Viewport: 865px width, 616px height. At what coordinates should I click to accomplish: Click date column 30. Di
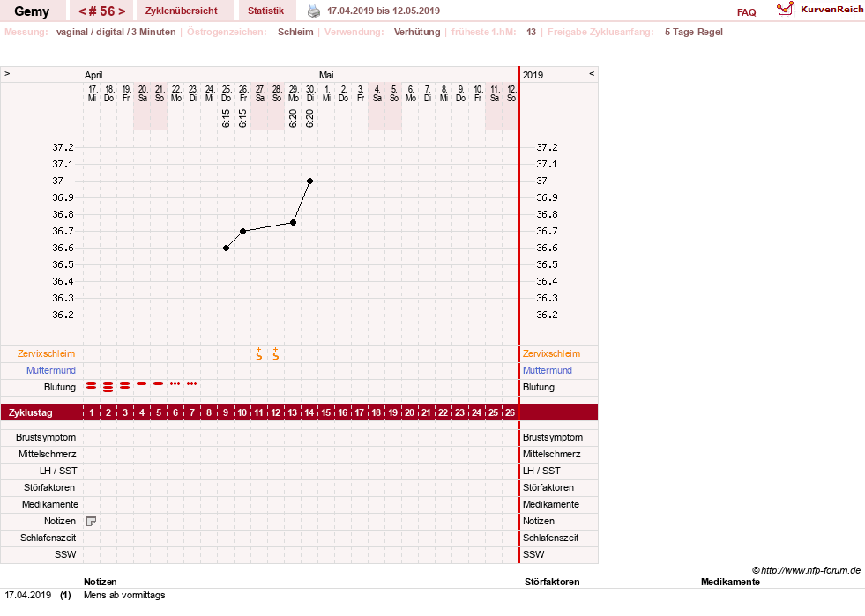[310, 93]
